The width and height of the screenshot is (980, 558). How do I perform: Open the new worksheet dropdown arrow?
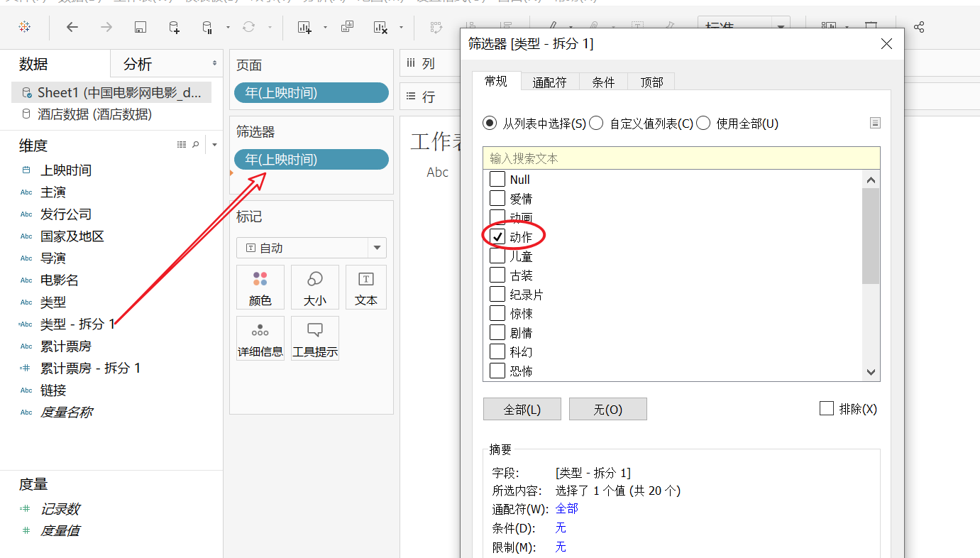click(x=325, y=28)
